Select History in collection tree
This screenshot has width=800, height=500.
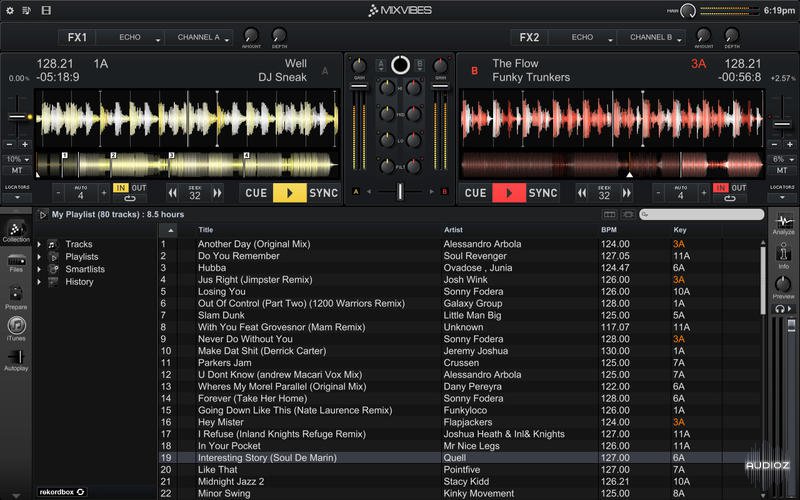click(79, 282)
